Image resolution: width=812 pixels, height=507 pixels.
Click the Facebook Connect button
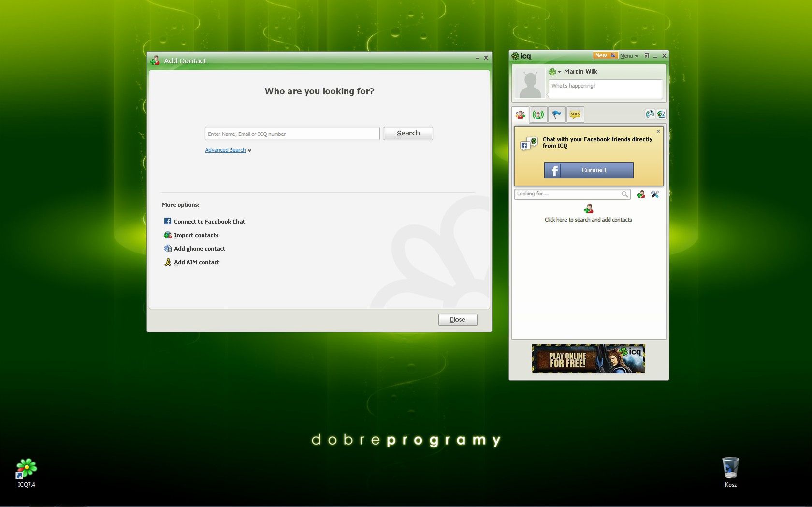pos(589,170)
